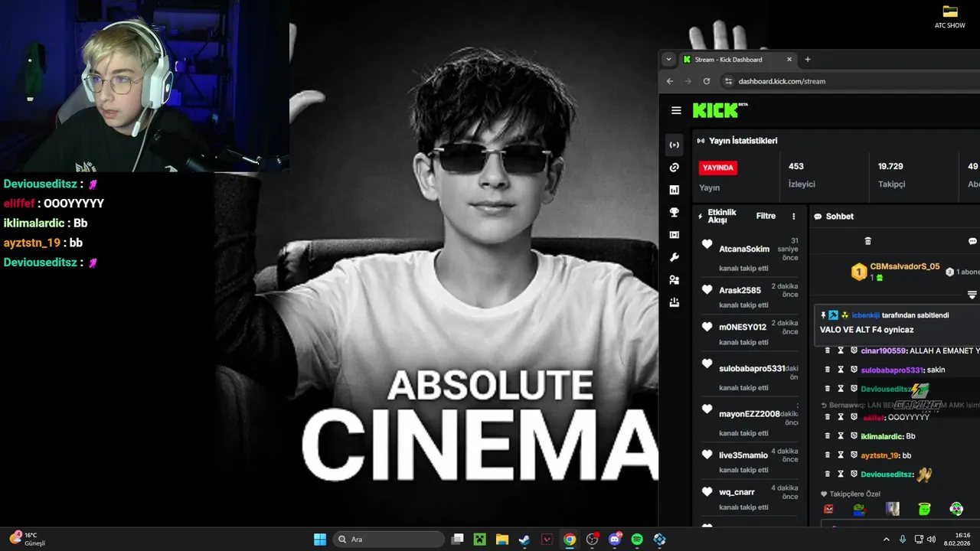Timeout sulobabapro5331 with the hourglass icon
The image size is (980, 551).
coord(840,370)
